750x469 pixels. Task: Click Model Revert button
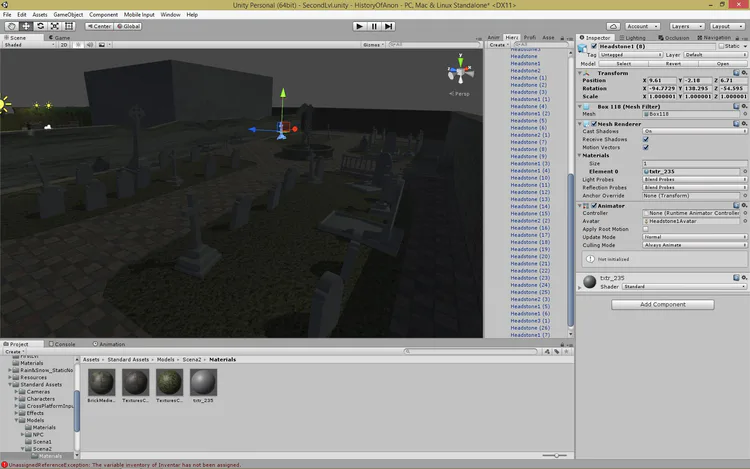[673, 64]
